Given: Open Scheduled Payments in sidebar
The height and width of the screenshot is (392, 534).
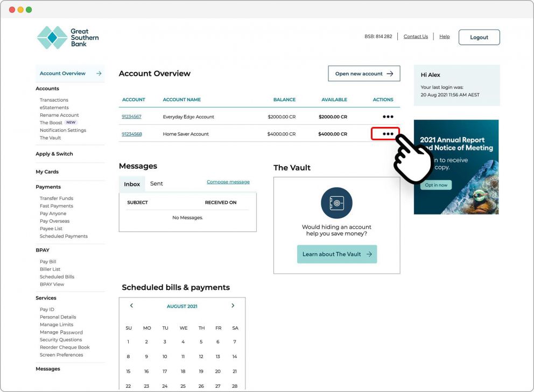Looking at the screenshot, I should 64,236.
